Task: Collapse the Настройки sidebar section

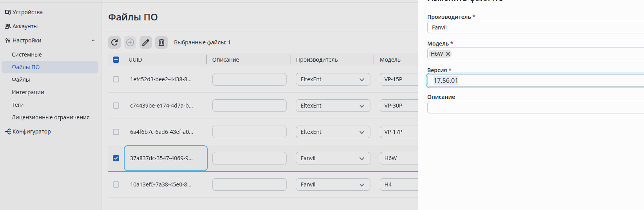Action: [x=93, y=40]
